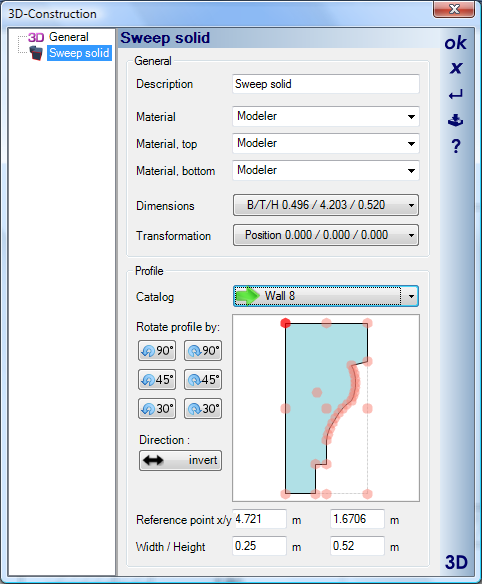Invert the profile direction
Image resolution: width=482 pixels, height=584 pixels.
(x=181, y=460)
